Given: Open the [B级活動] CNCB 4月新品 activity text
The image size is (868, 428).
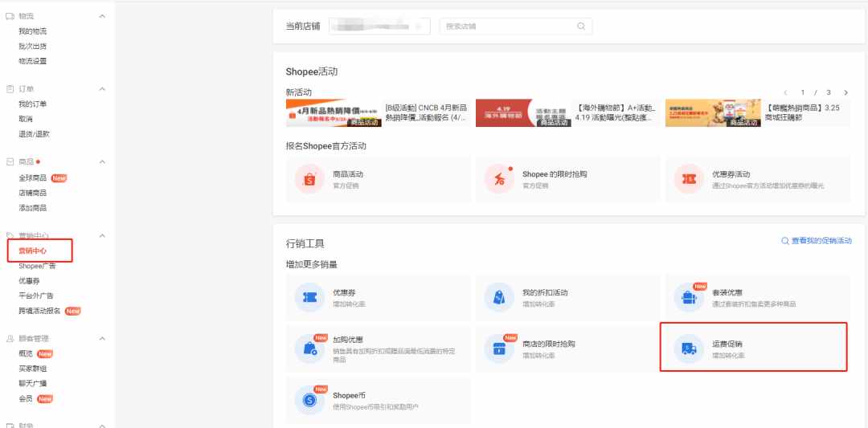Looking at the screenshot, I should click(426, 112).
